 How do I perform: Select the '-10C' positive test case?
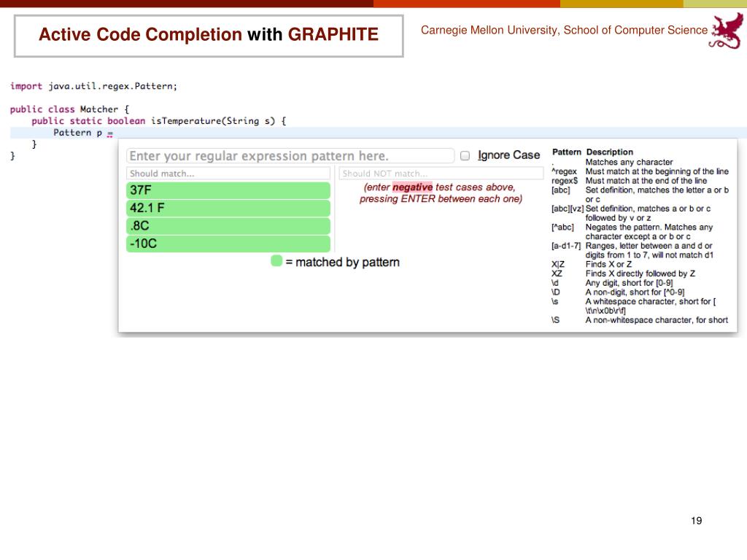click(228, 244)
